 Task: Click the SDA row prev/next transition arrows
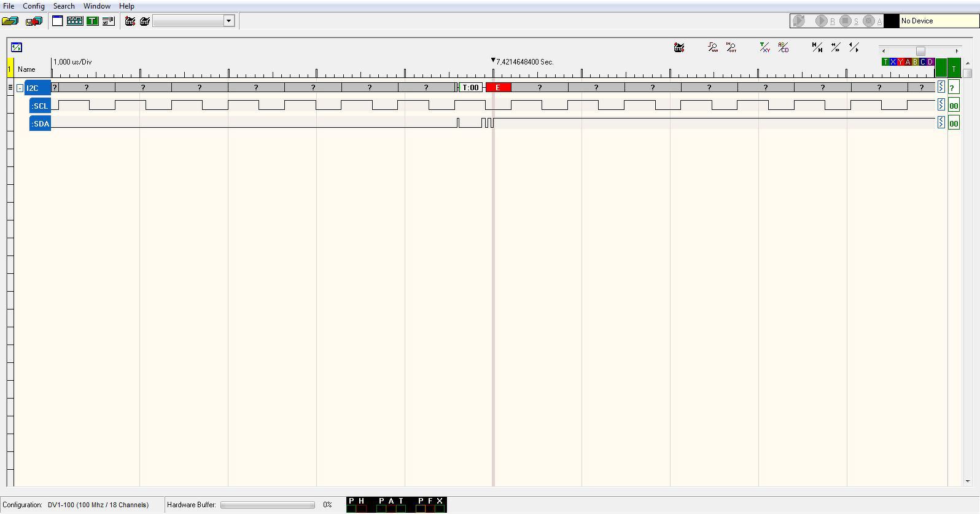coord(941,123)
